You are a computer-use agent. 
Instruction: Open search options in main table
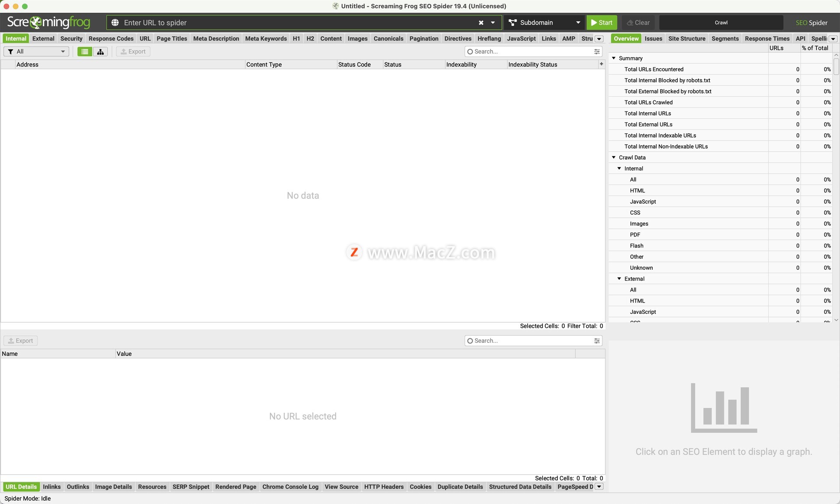tap(597, 52)
